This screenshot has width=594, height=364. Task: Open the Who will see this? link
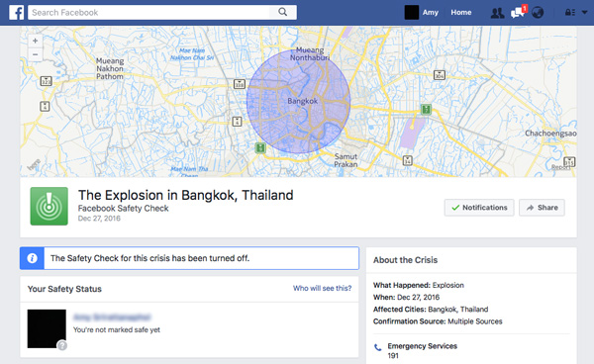pyautogui.click(x=322, y=288)
